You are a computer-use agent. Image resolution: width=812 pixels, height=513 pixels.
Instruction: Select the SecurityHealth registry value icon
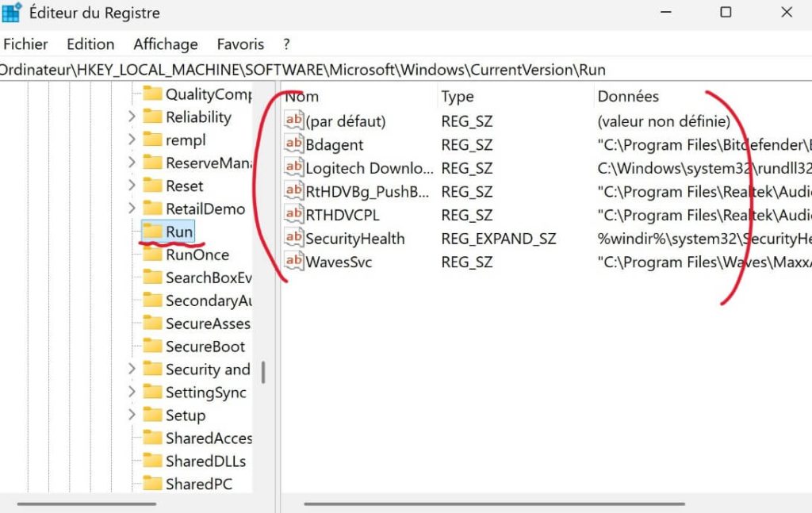click(294, 238)
